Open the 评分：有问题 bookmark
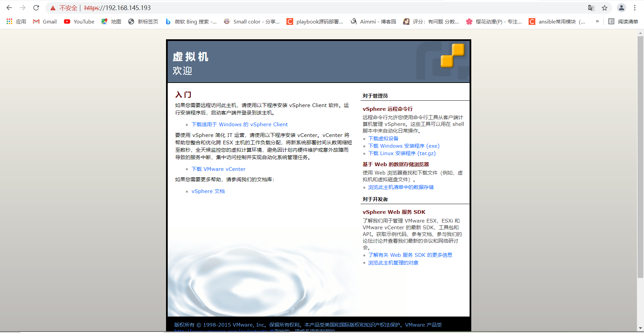This screenshot has height=333, width=644. point(431,21)
